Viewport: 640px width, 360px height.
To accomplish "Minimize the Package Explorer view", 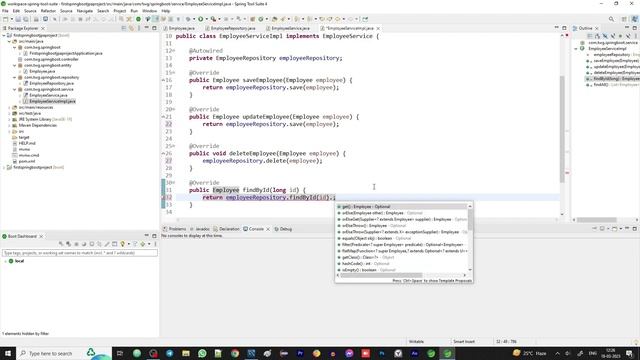I will point(147,28).
